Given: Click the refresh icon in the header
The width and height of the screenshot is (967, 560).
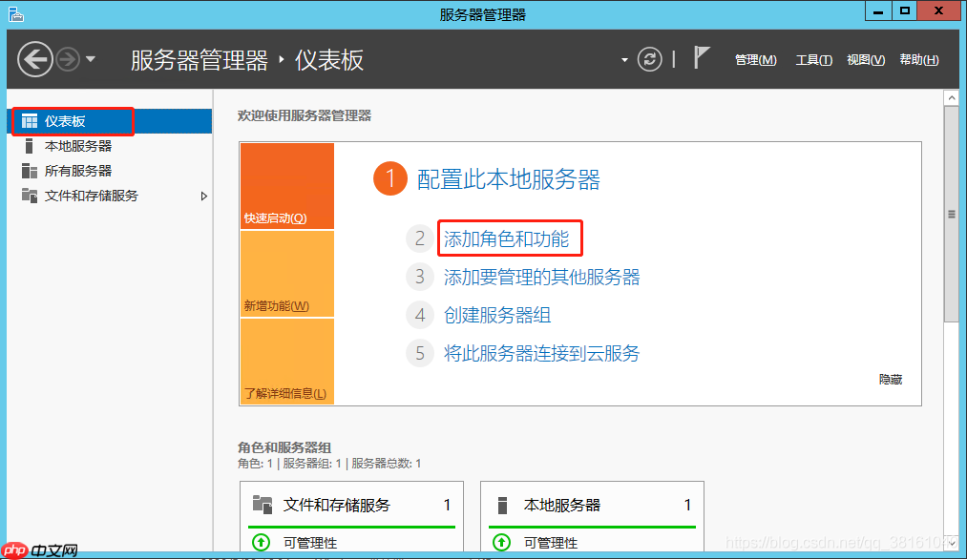Looking at the screenshot, I should [x=650, y=58].
